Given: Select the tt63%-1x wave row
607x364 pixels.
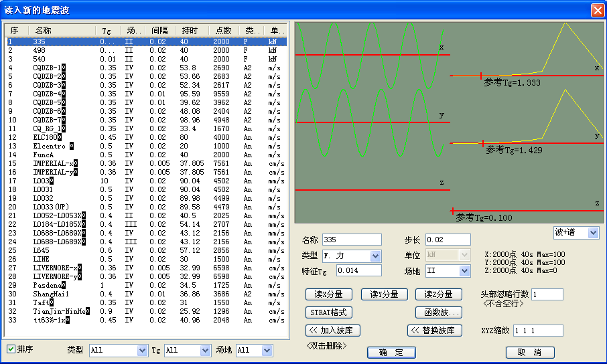Looking at the screenshot, I should coord(147,320).
